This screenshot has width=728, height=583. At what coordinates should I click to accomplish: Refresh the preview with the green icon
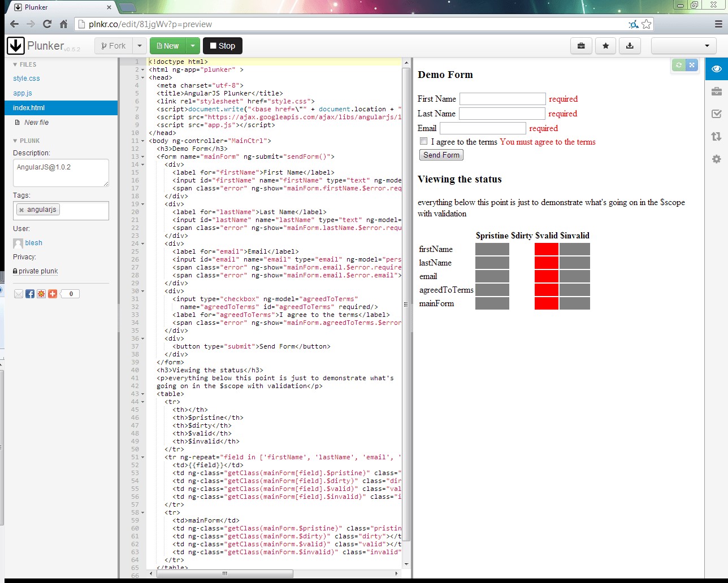click(679, 65)
